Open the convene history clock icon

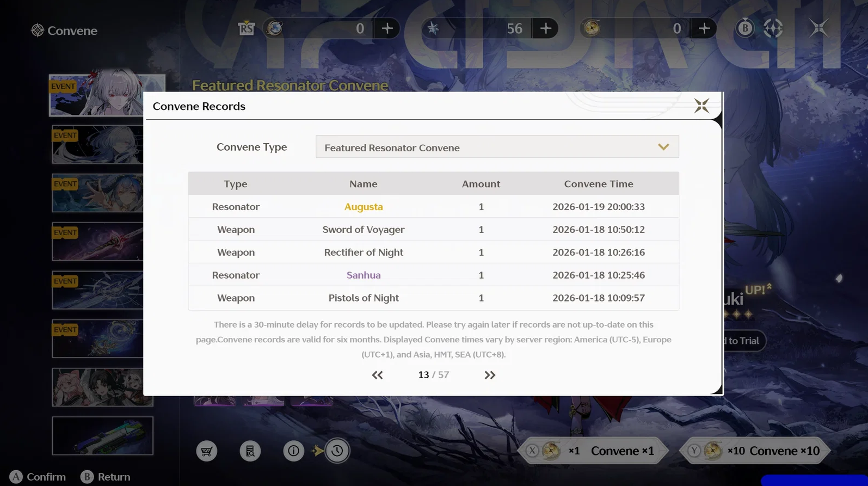pyautogui.click(x=337, y=451)
